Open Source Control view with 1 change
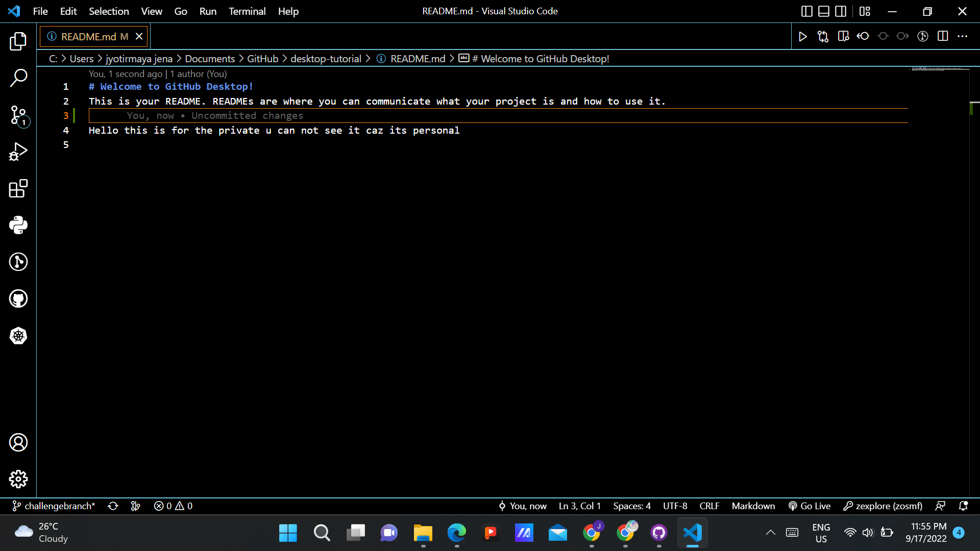Screen dimensions: 980x551 (18, 115)
